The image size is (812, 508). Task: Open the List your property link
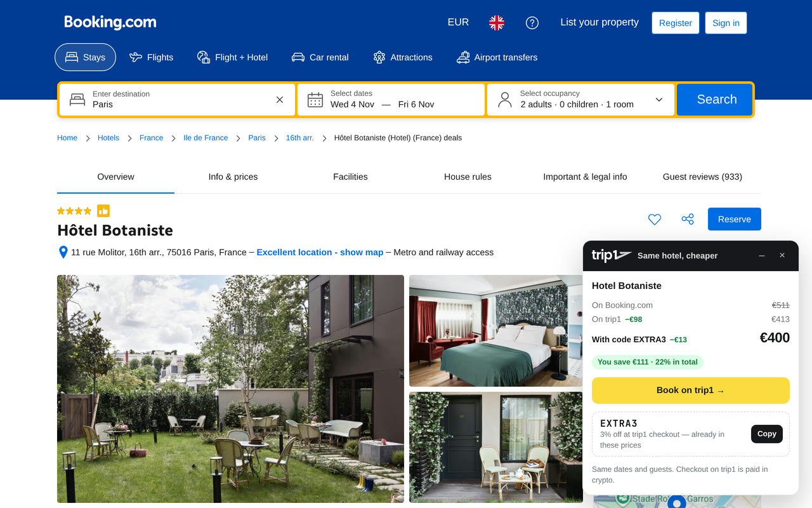coord(599,22)
